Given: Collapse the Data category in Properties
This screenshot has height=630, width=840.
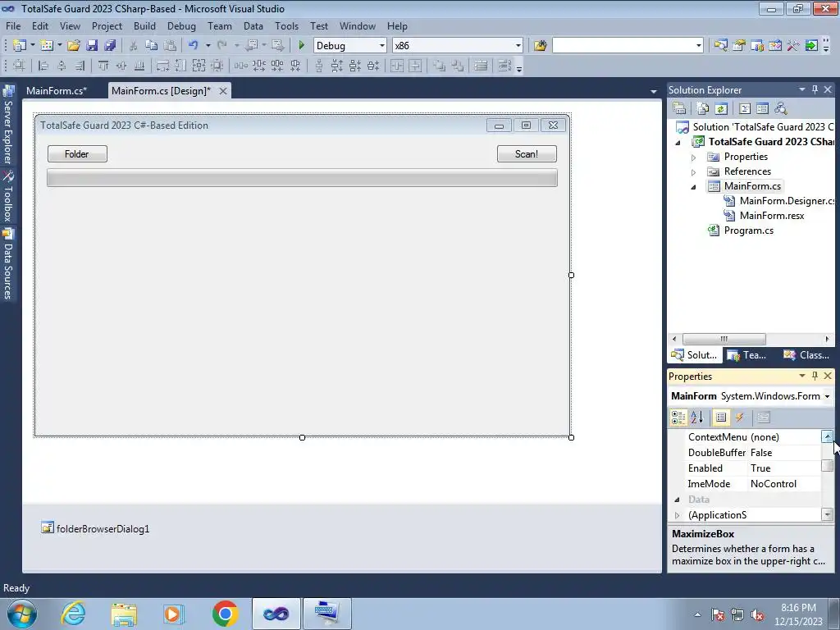Looking at the screenshot, I should [x=677, y=500].
